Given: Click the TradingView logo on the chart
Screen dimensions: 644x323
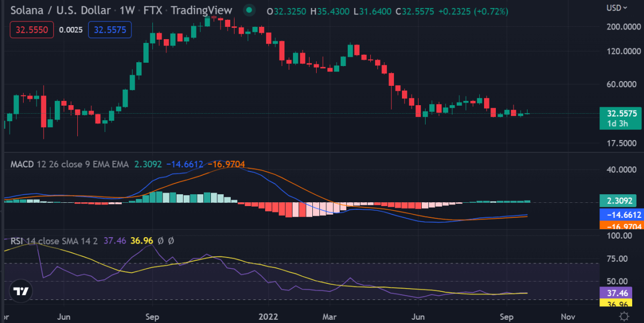Looking at the screenshot, I should (21, 292).
